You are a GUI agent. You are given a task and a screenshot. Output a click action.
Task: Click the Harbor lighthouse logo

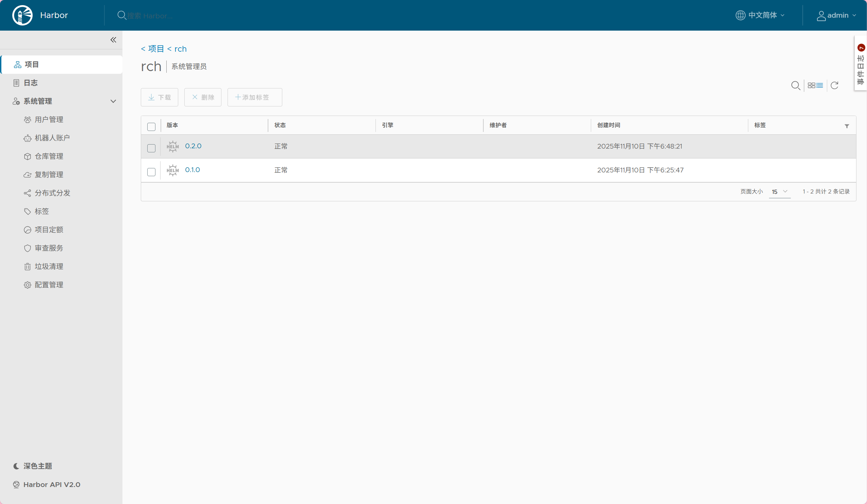coord(22,15)
